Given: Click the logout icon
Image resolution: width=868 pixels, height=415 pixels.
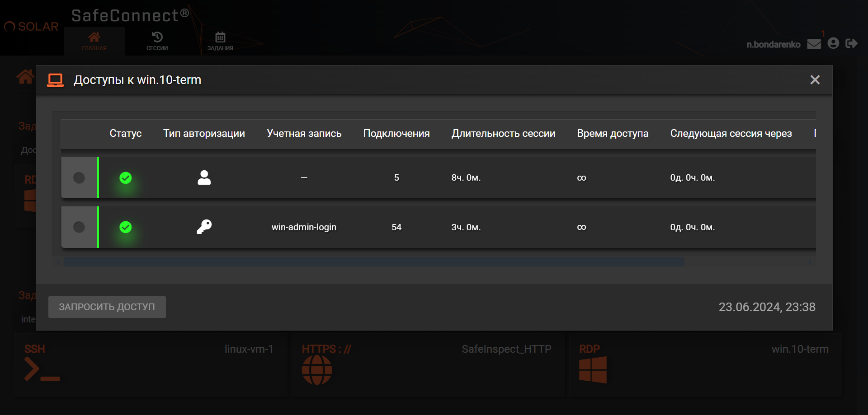Looking at the screenshot, I should click(x=851, y=43).
